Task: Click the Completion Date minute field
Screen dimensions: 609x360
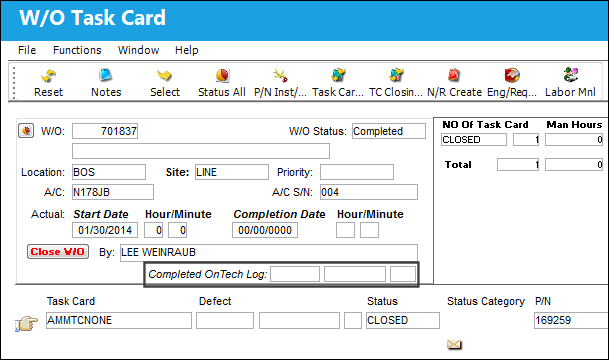Action: [369, 230]
